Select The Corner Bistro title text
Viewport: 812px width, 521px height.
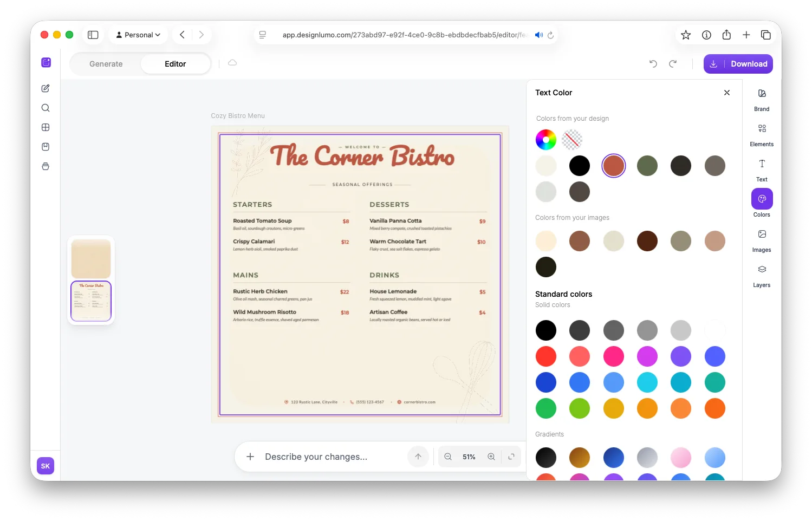tap(362, 156)
